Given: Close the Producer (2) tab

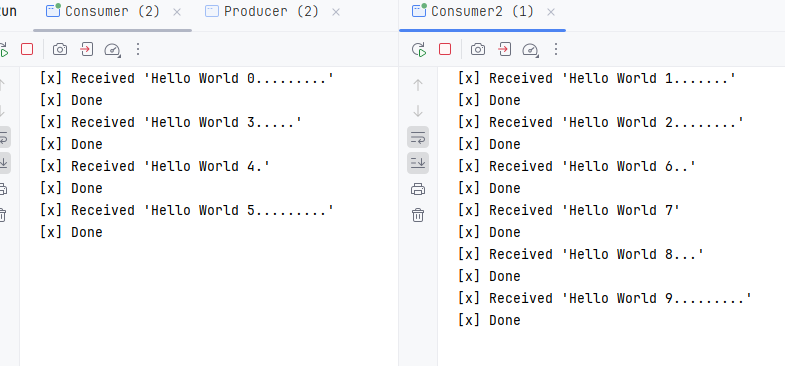Looking at the screenshot, I should pos(336,12).
